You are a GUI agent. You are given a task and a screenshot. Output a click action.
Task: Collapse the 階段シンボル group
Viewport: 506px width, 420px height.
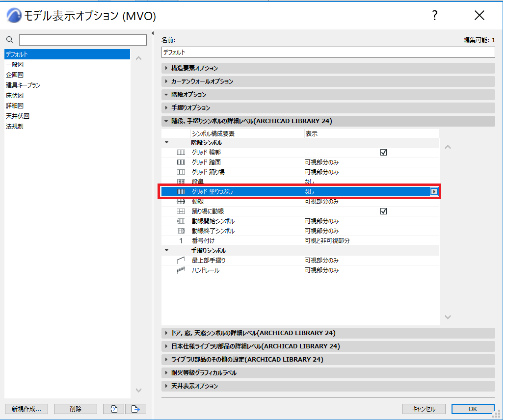point(167,143)
